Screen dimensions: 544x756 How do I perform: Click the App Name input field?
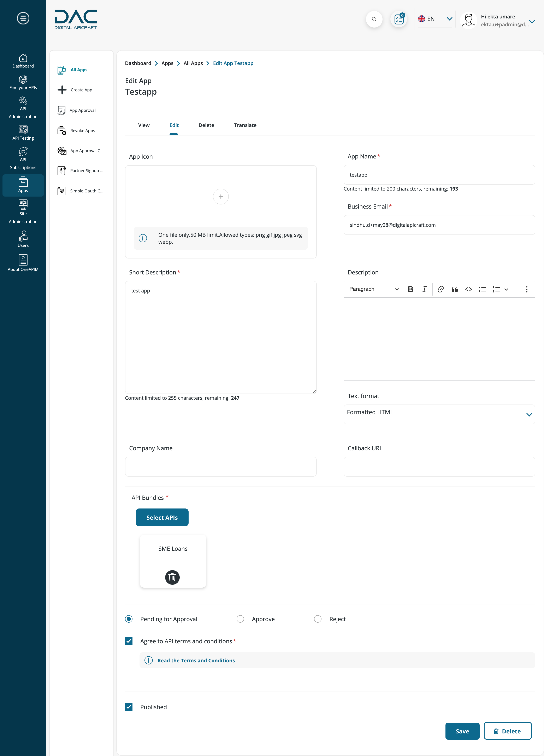(x=439, y=174)
